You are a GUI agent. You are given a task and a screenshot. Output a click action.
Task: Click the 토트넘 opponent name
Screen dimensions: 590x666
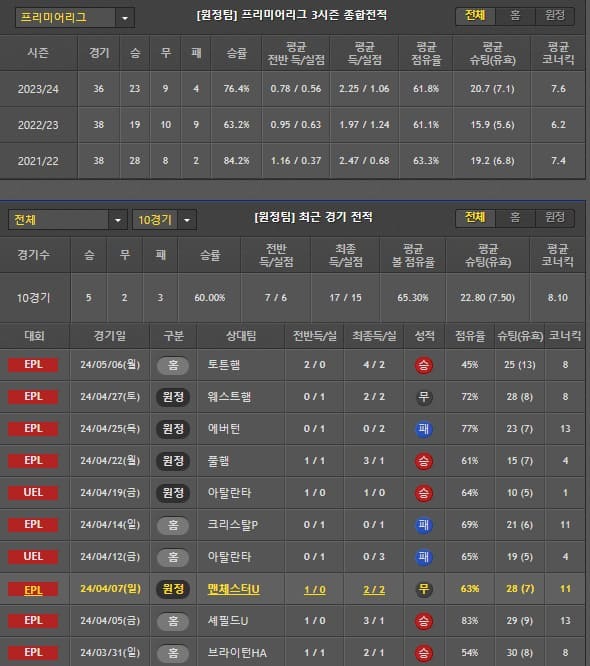coord(224,365)
